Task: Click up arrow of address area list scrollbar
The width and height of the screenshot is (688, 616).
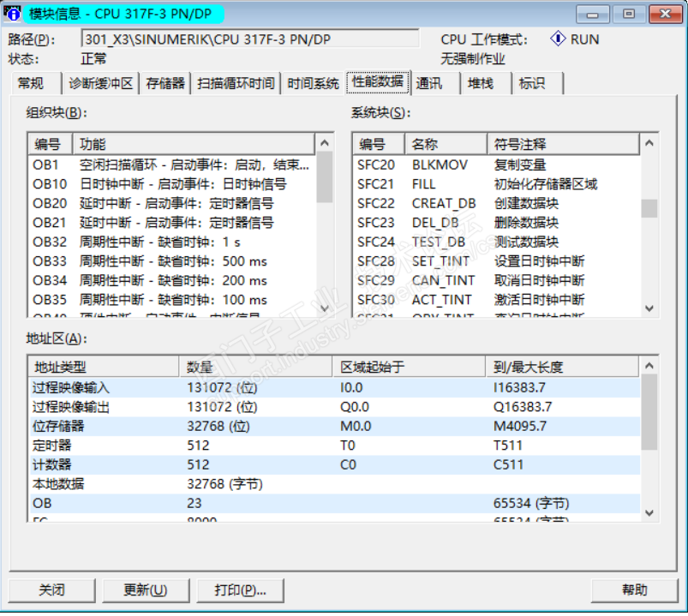Action: click(649, 366)
